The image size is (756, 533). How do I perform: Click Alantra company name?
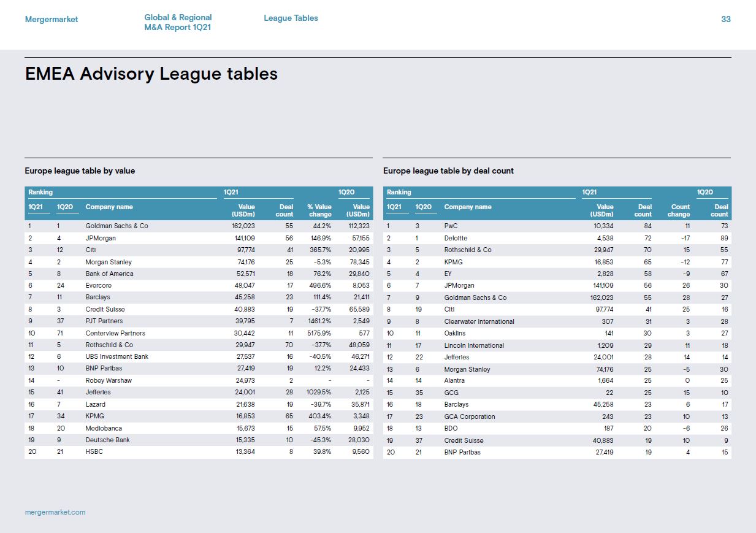click(454, 381)
